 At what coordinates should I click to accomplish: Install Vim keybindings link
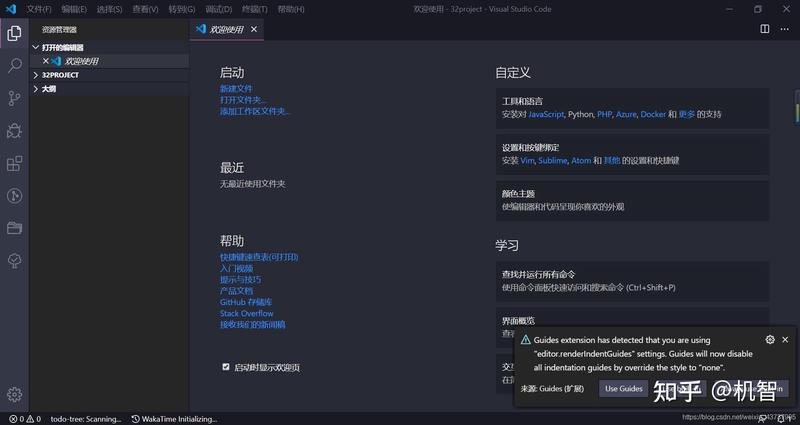pyautogui.click(x=528, y=161)
